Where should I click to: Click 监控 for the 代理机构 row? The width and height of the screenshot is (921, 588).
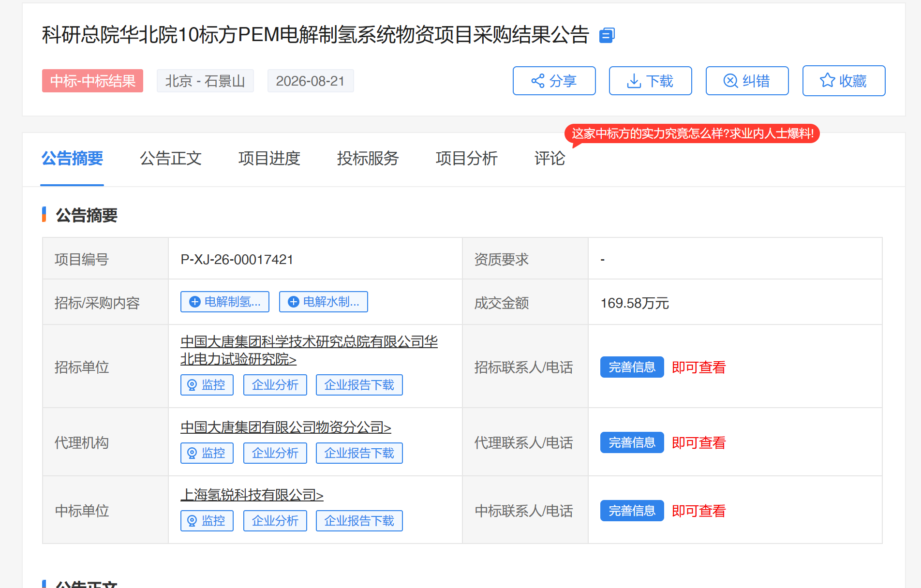tap(207, 453)
